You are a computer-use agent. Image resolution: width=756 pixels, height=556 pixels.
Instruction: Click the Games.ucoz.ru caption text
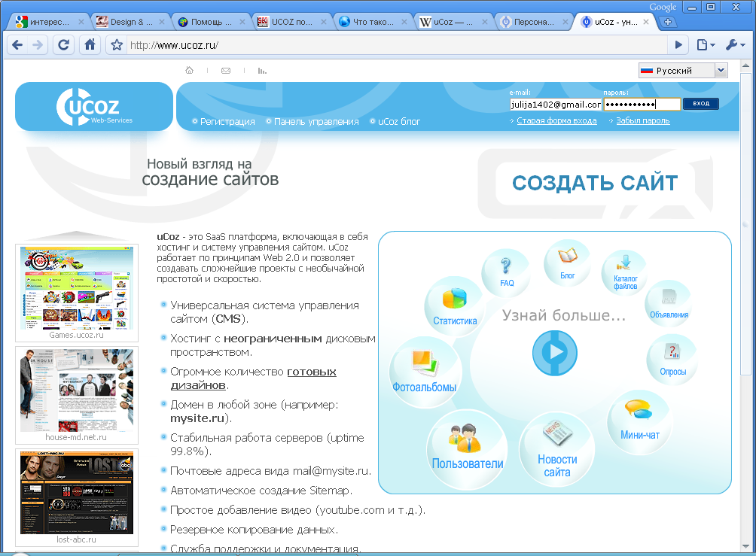pyautogui.click(x=76, y=335)
